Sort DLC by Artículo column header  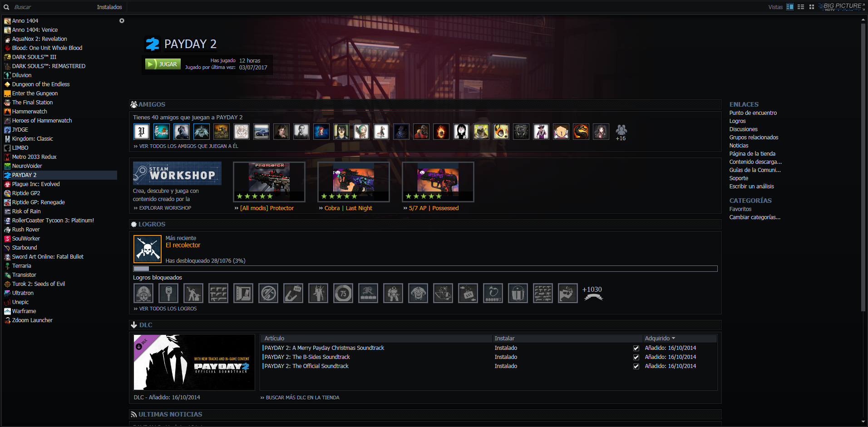[377, 339]
